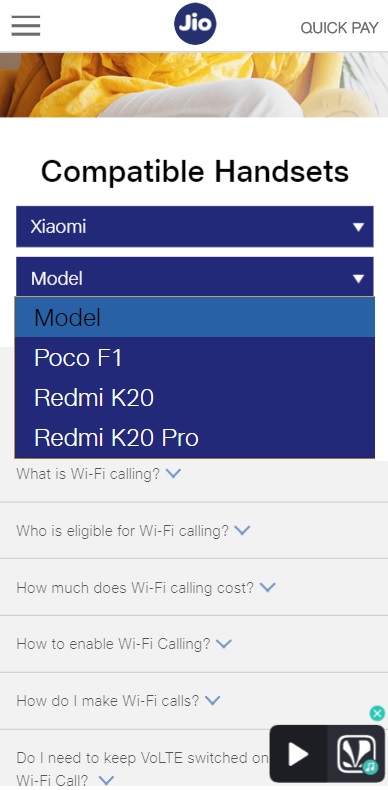388x790 pixels.
Task: Click the Model dropdown arrow
Action: click(358, 279)
